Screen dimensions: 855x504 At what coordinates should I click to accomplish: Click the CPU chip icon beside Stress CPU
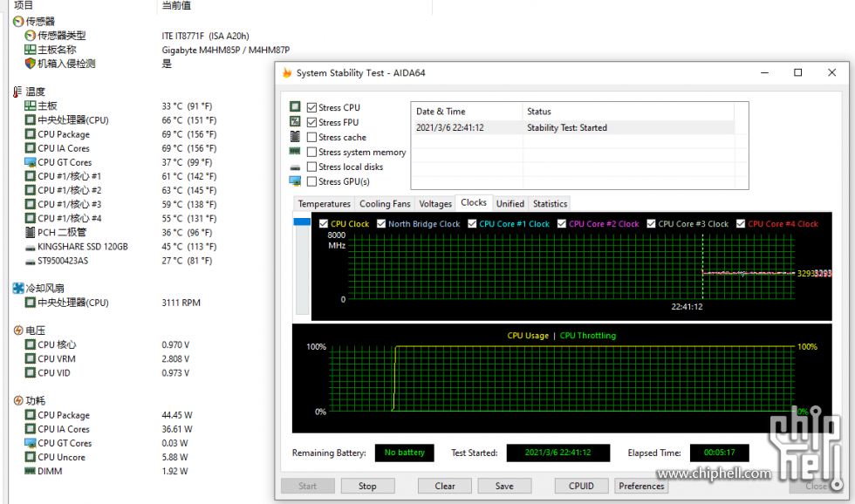tap(295, 106)
